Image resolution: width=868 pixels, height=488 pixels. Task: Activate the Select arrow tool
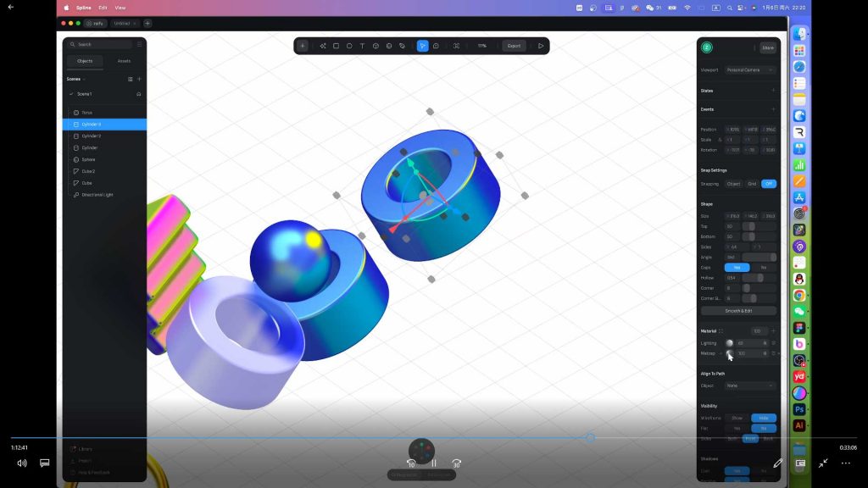(x=422, y=46)
